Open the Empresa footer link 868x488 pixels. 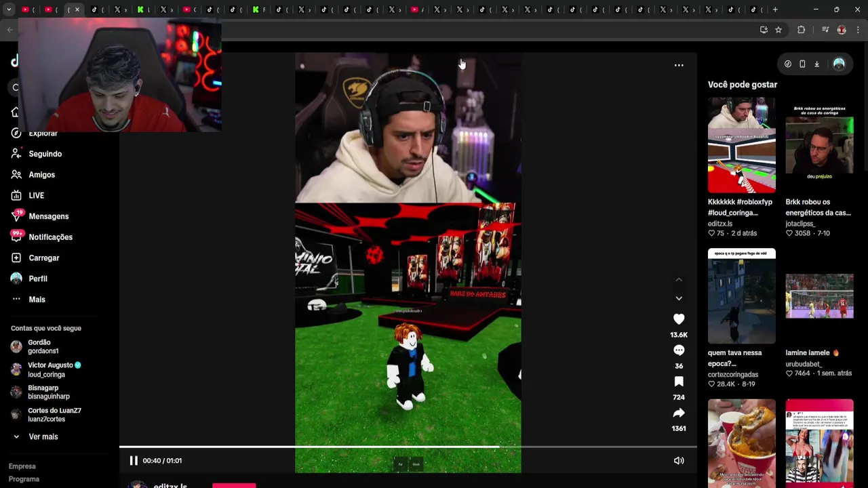pyautogui.click(x=22, y=466)
